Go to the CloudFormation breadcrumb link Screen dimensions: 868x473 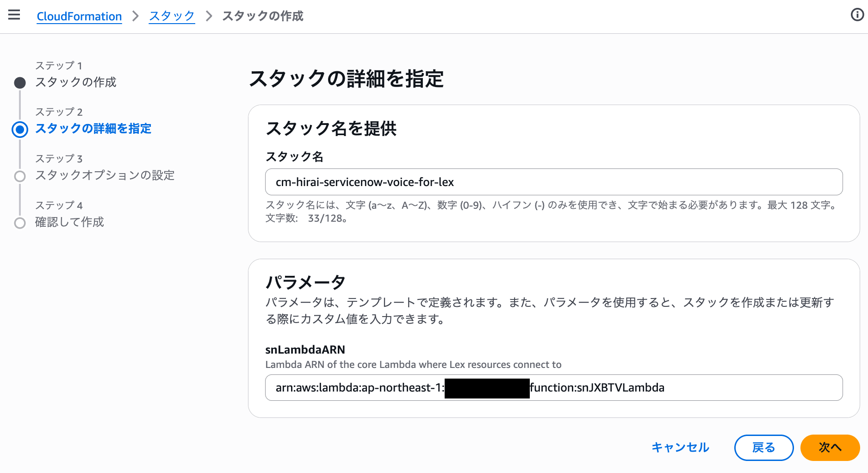pyautogui.click(x=79, y=16)
